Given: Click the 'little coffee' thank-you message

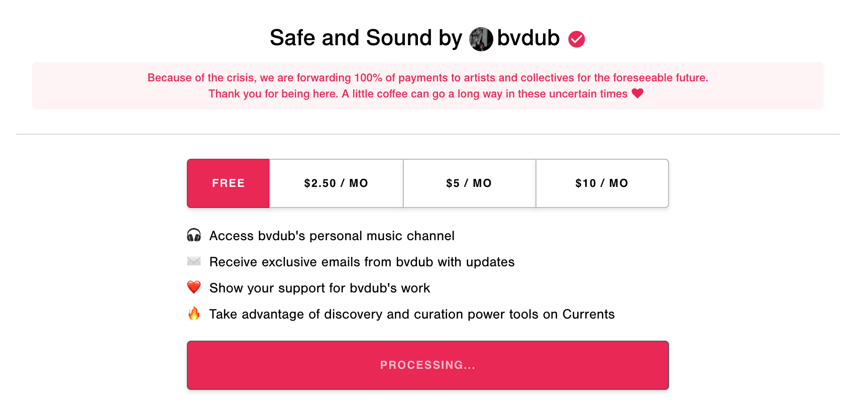Looking at the screenshot, I should tap(418, 94).
